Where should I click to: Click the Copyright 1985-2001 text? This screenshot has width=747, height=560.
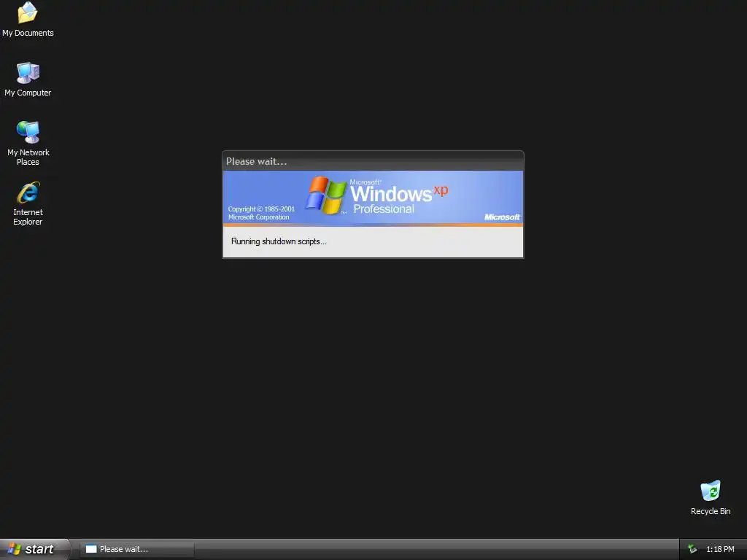pyautogui.click(x=261, y=213)
